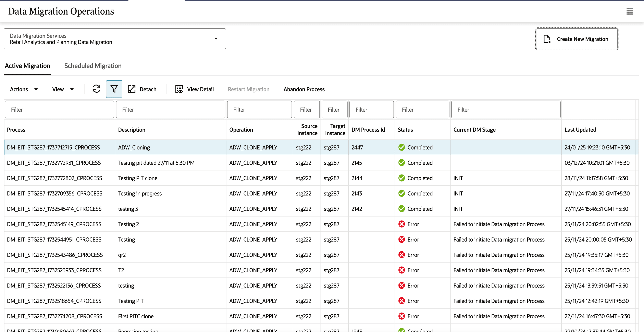Focus the Source Instance filter field
The image size is (644, 332).
[x=307, y=110]
